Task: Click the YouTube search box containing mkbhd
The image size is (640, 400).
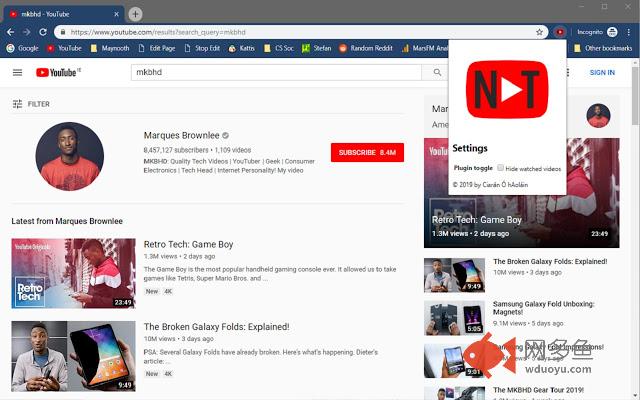Action: [x=276, y=72]
